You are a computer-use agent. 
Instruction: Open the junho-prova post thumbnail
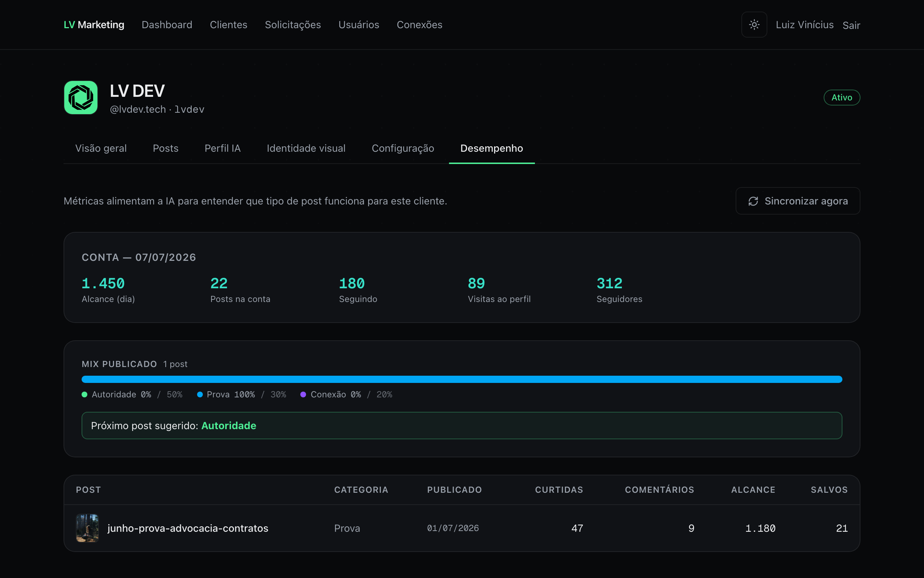(87, 528)
